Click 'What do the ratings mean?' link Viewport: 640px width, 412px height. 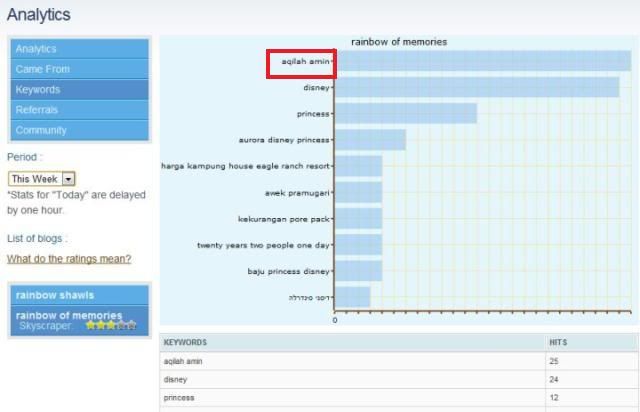pos(68,259)
